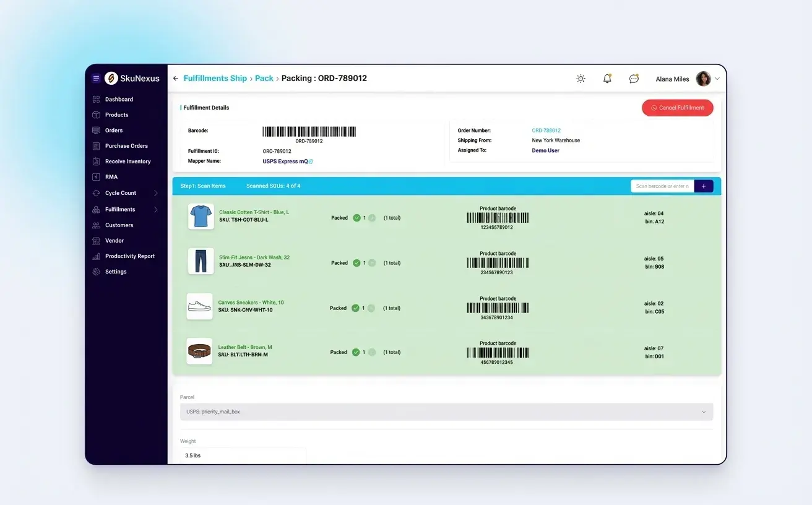Collapse sidebar via hamburger menu icon
The image size is (812, 505).
96,78
